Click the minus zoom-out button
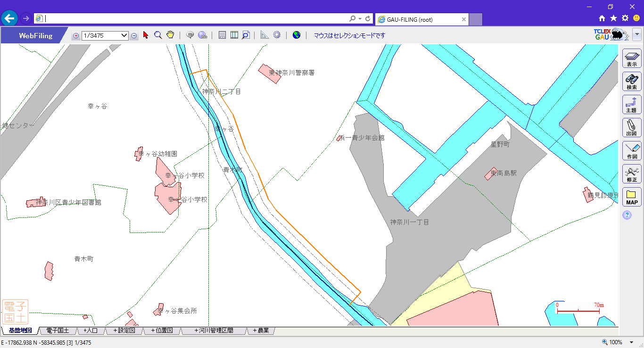The image size is (644, 348). pyautogui.click(x=134, y=36)
